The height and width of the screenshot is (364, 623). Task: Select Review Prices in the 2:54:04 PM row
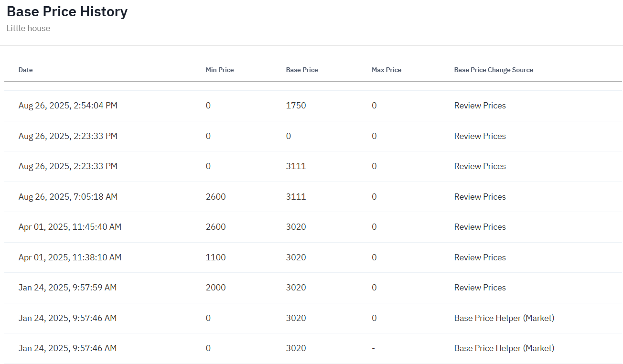point(480,106)
